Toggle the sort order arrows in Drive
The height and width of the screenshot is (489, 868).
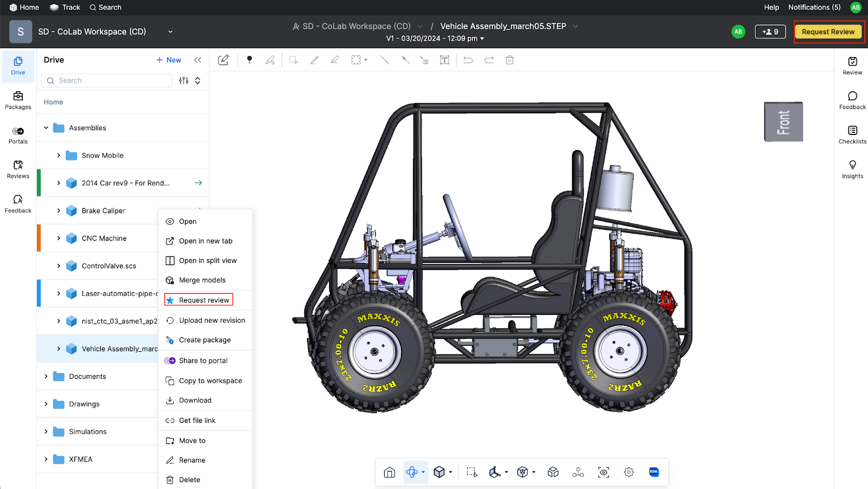(x=197, y=80)
